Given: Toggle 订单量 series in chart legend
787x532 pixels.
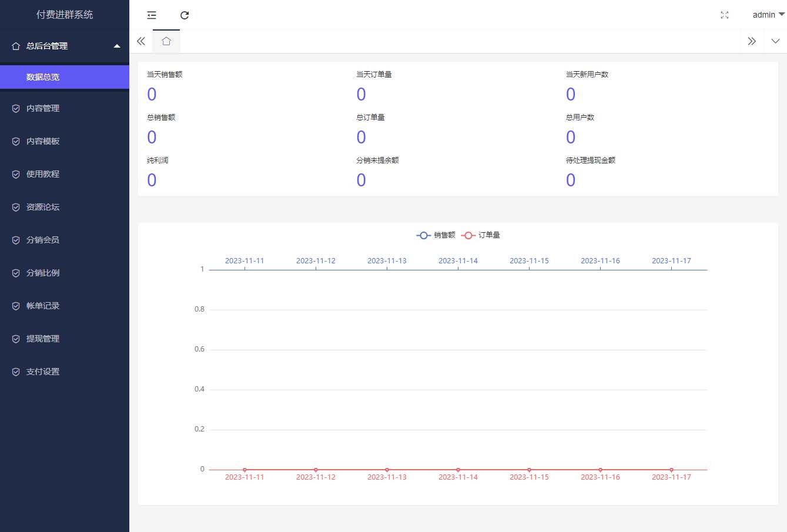Looking at the screenshot, I should pyautogui.click(x=481, y=235).
